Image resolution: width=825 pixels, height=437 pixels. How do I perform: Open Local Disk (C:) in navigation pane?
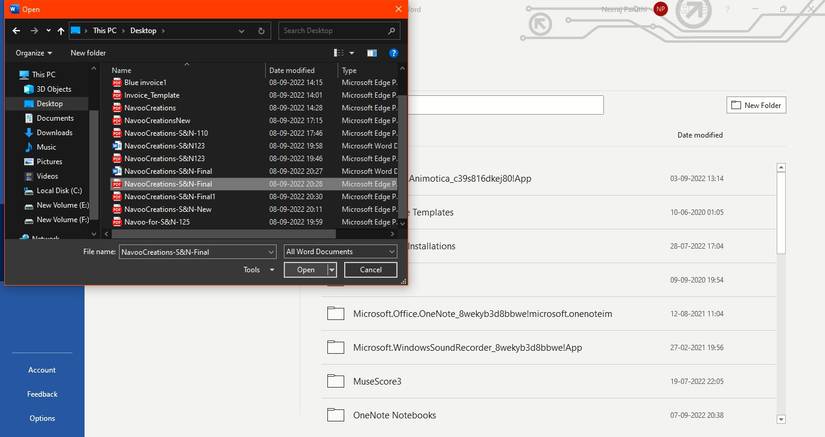click(x=53, y=191)
